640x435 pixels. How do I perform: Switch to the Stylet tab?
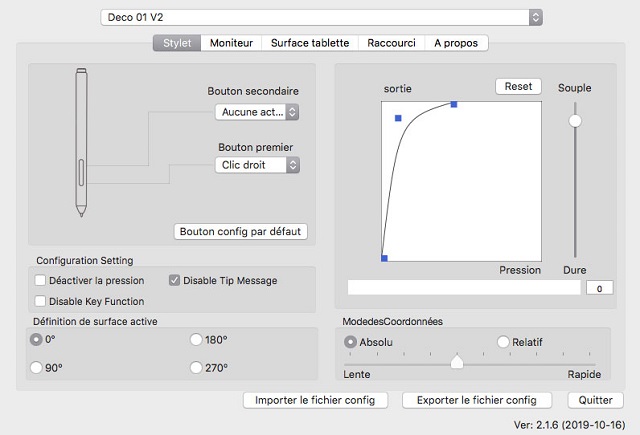[x=177, y=43]
